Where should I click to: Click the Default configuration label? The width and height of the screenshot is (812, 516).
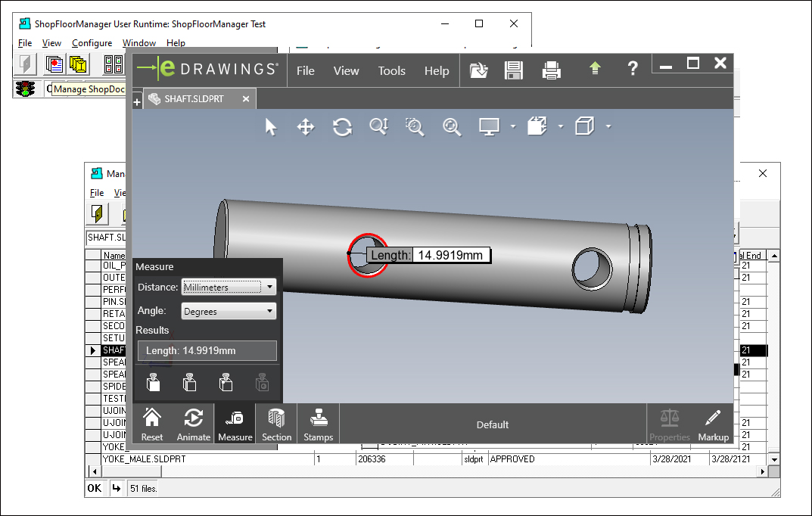[x=493, y=425]
